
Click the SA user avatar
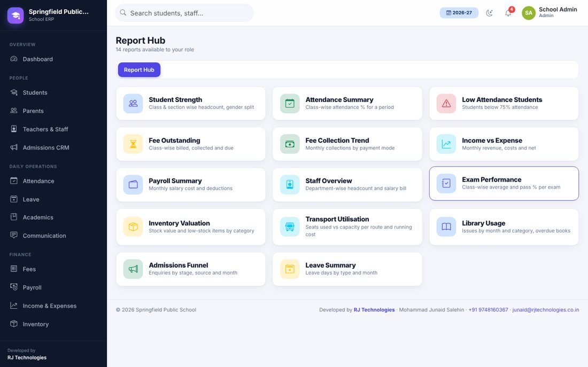coord(528,13)
